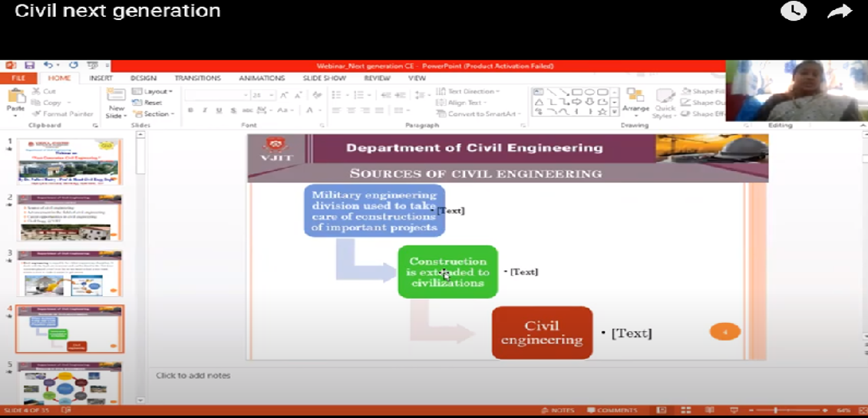Justify the paragraph text

click(x=379, y=110)
